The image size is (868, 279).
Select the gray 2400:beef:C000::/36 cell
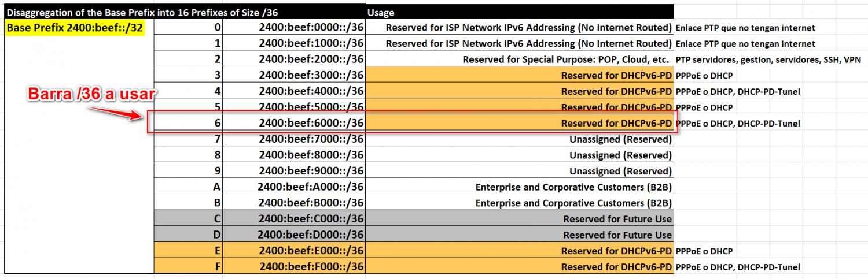coord(311,219)
